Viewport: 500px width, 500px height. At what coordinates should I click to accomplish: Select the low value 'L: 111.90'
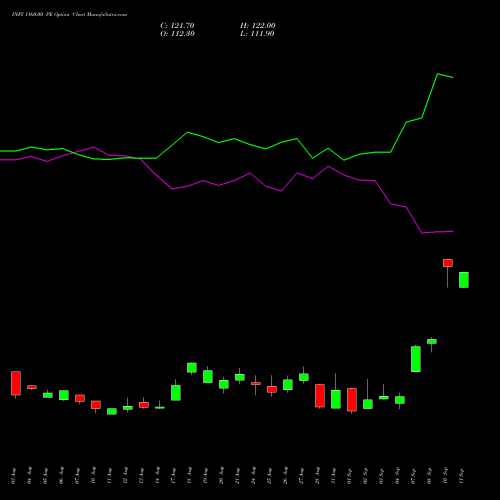(x=257, y=34)
